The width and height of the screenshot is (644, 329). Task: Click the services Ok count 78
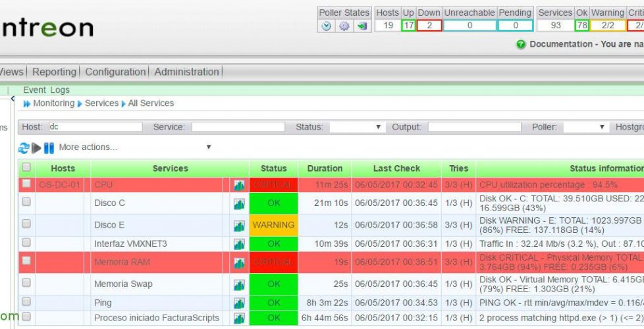click(581, 26)
